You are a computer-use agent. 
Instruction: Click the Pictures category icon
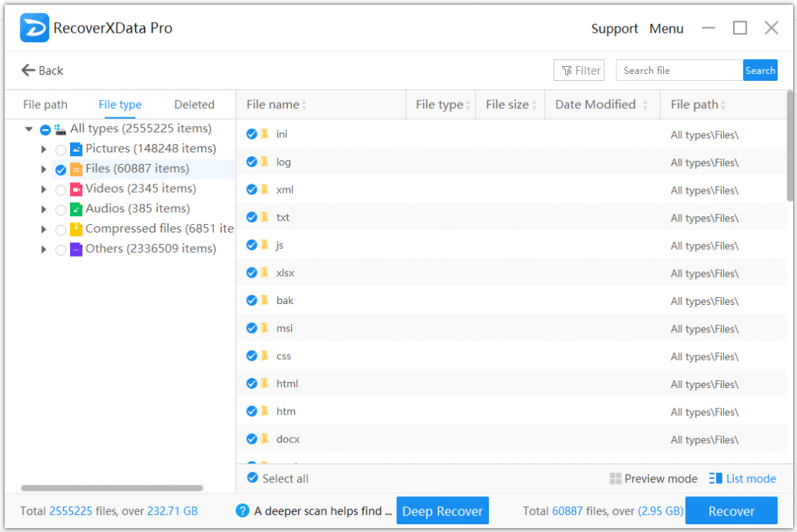[x=76, y=149]
